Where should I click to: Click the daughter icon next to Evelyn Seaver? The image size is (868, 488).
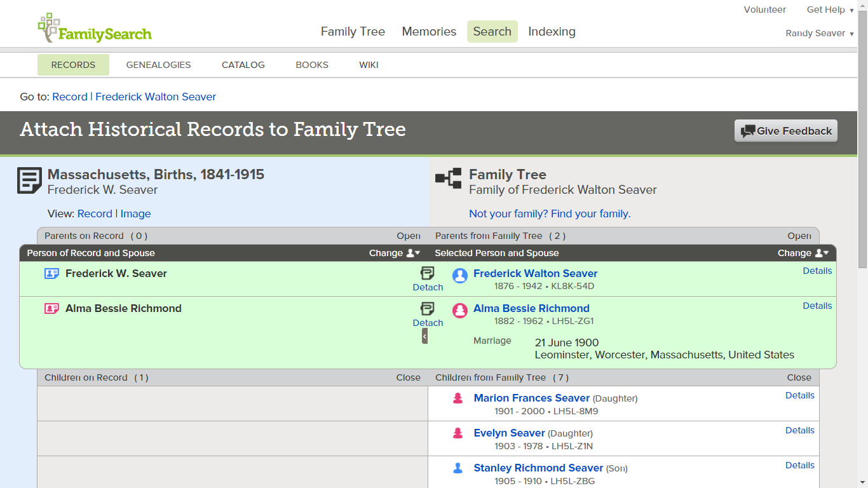coord(458,433)
